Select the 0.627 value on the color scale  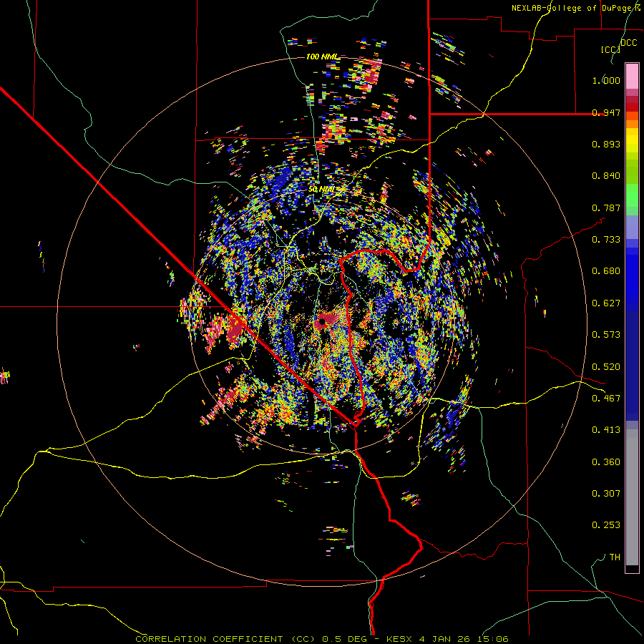tap(606, 303)
